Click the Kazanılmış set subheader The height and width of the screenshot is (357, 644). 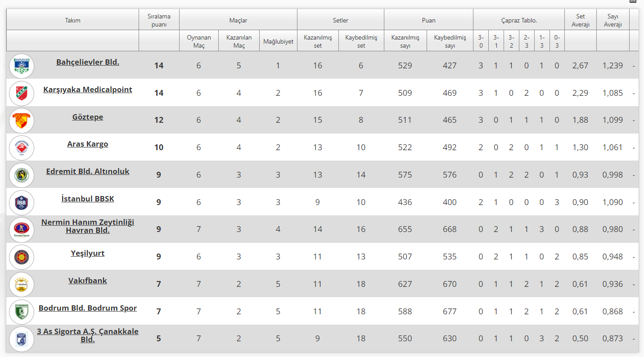point(318,41)
